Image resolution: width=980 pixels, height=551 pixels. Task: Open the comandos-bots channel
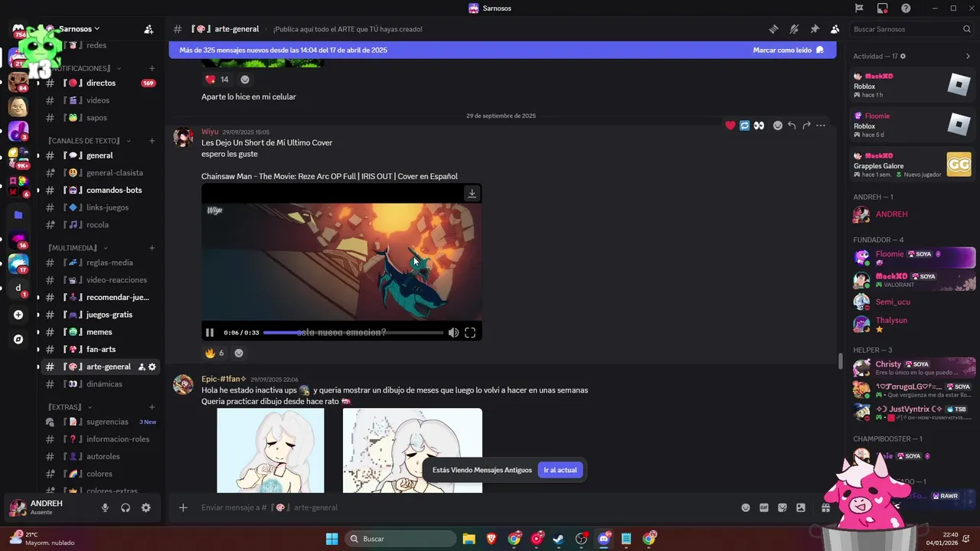[x=100, y=190]
